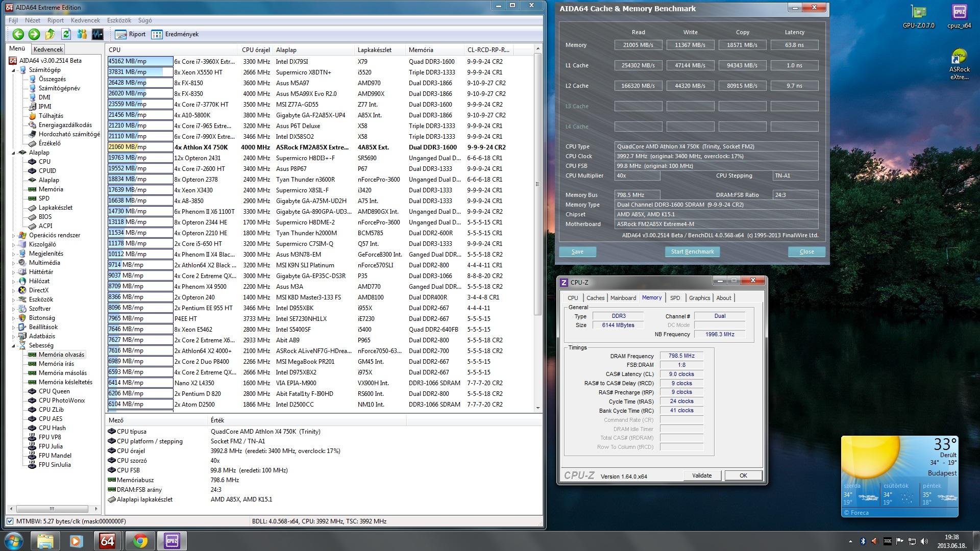Click the CL-RCD-RP-R column header
The width and height of the screenshot is (980, 551).
click(x=488, y=50)
